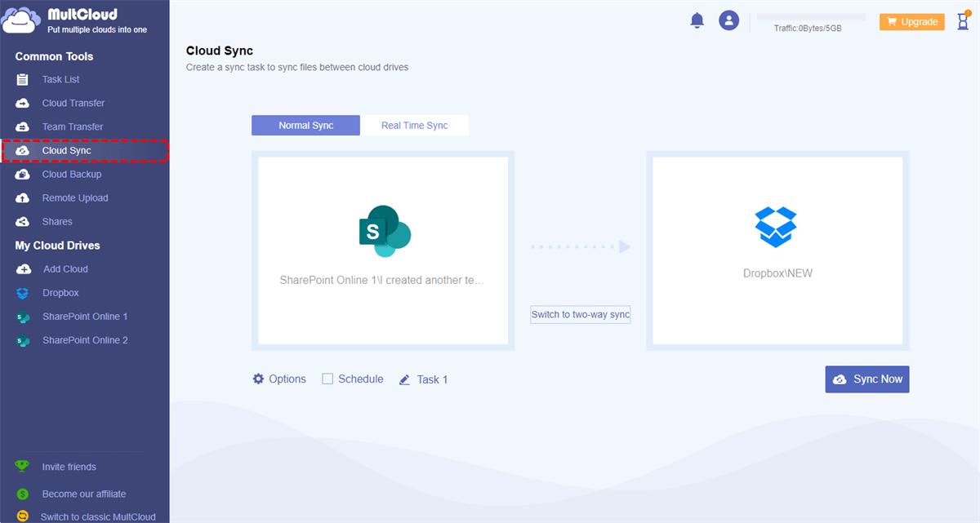
Task: Click the Sync Now button
Action: 867,379
